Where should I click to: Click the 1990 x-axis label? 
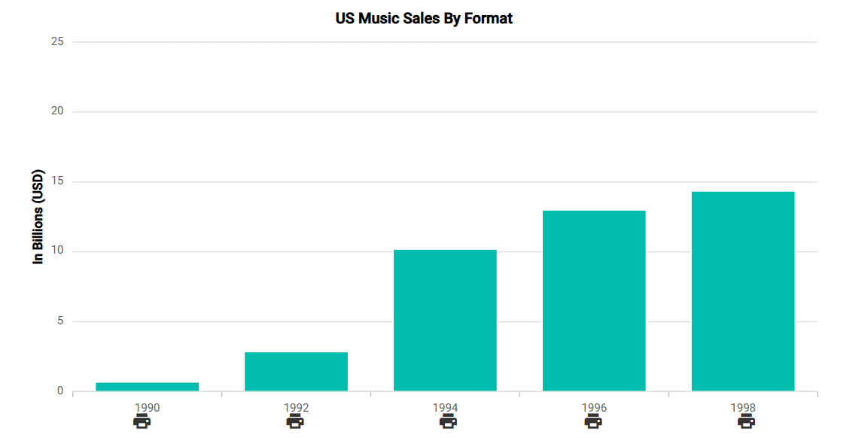[x=147, y=407]
